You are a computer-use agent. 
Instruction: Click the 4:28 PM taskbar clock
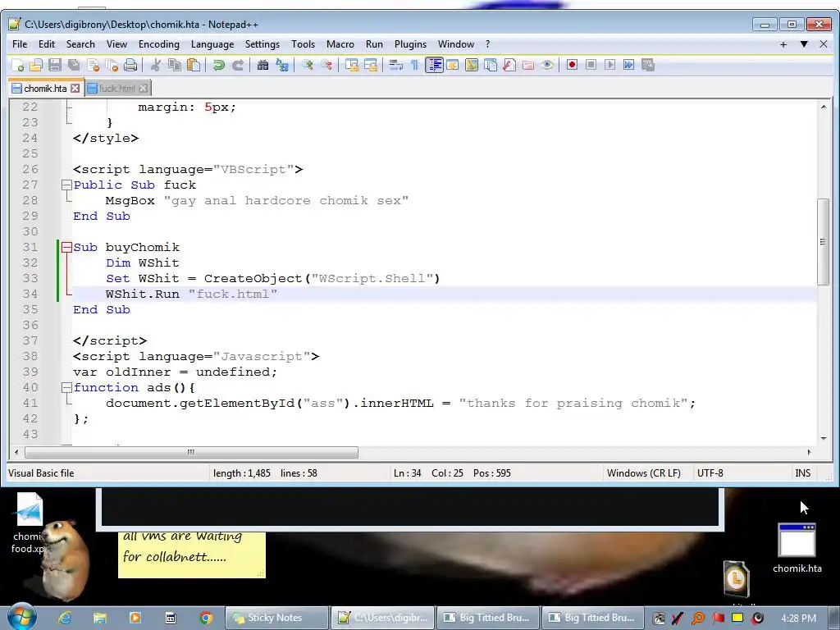pos(798,619)
